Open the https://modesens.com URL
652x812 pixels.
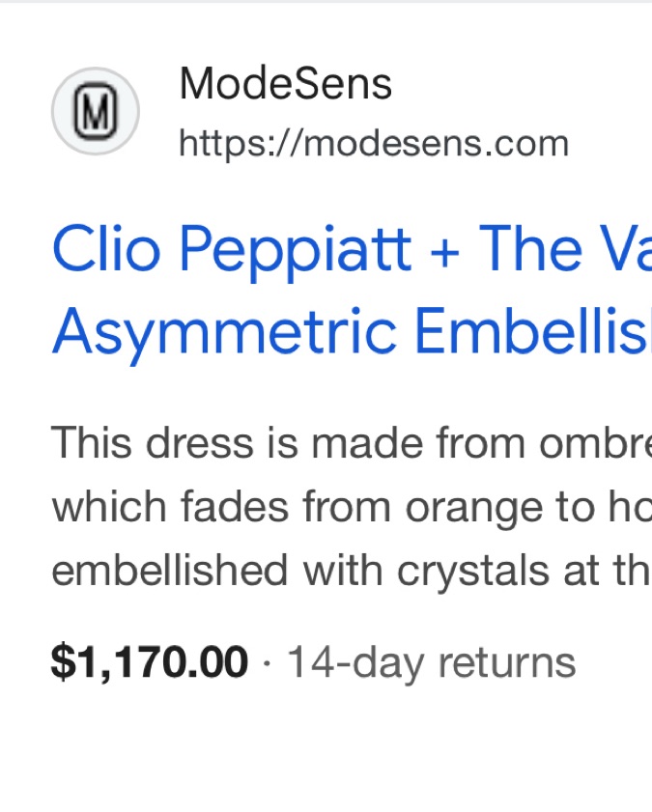pos(374,144)
